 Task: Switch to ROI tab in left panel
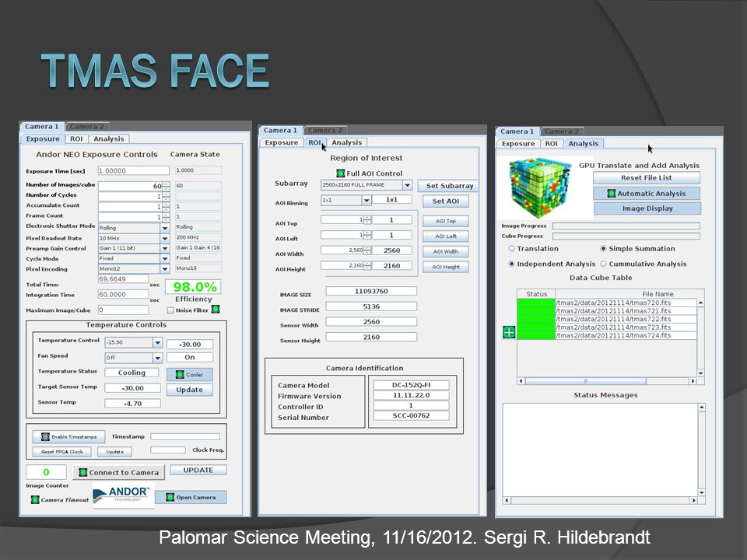point(76,139)
